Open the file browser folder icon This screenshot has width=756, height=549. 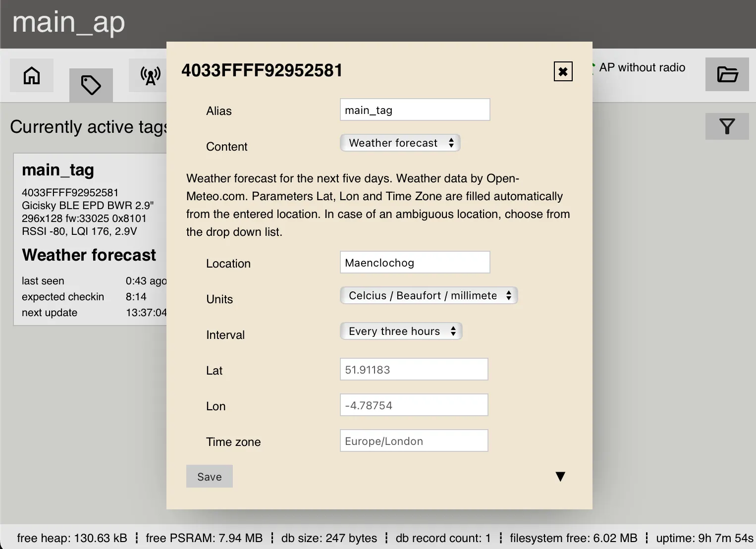tap(727, 75)
